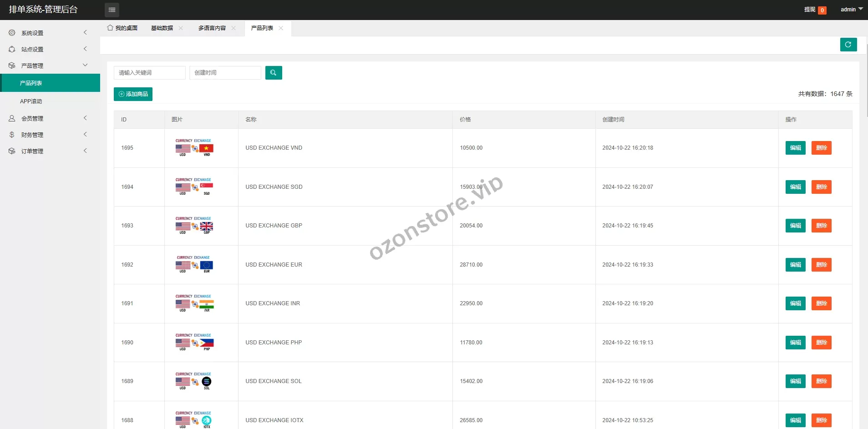
Task: Click the 提现 notification badge
Action: coord(822,10)
